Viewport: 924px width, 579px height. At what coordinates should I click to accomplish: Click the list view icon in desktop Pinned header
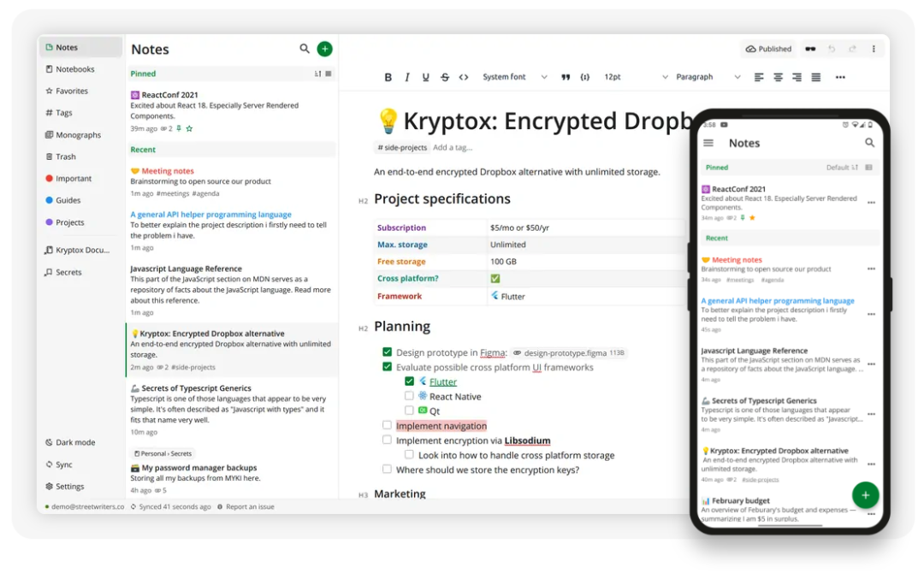point(329,74)
